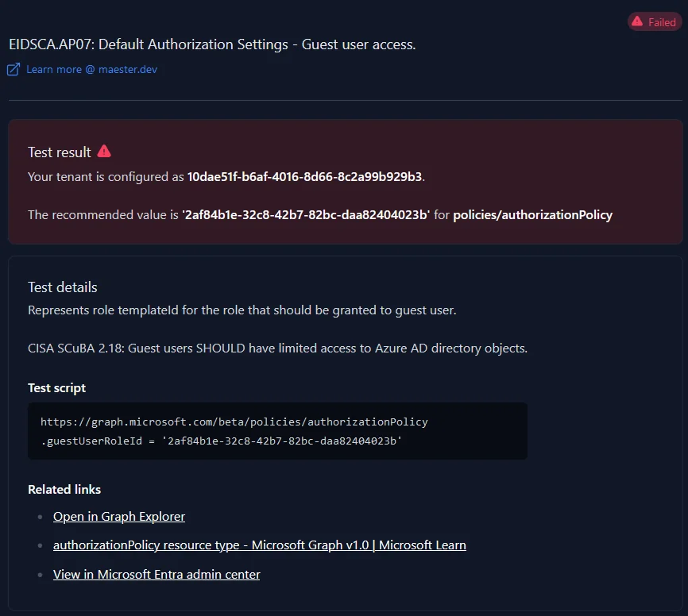688x616 pixels.
Task: Click the "Test script" label
Action: [x=56, y=387]
